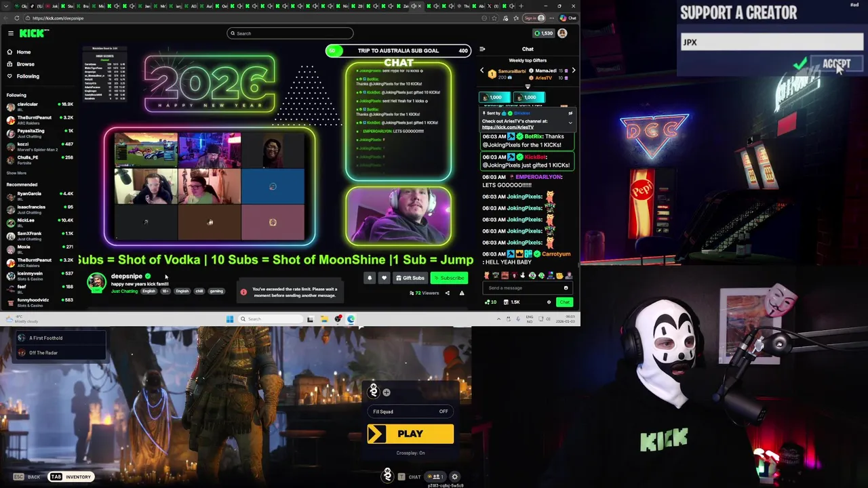868x488 pixels.
Task: Show previous top gifter arrow
Action: 482,70
